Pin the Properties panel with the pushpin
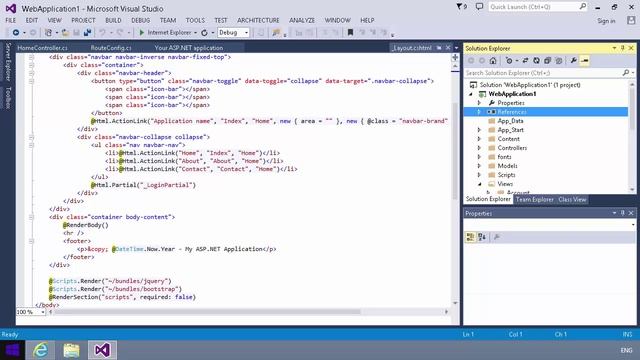This screenshot has height=360, width=640. [623, 213]
